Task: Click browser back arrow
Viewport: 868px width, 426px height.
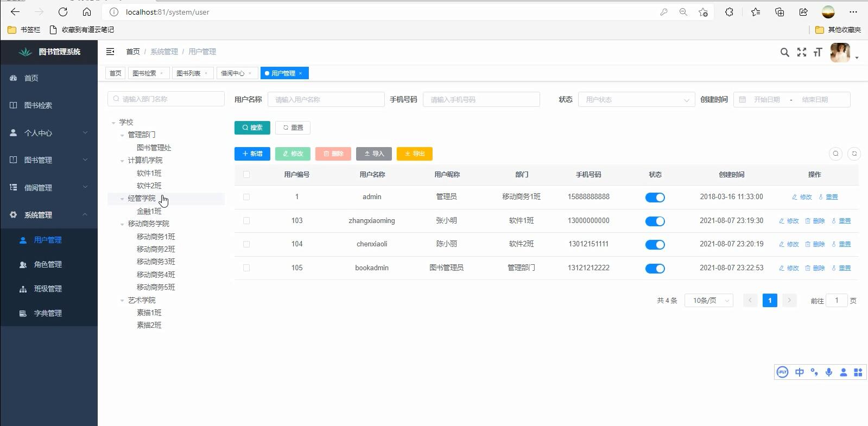Action: (x=15, y=12)
